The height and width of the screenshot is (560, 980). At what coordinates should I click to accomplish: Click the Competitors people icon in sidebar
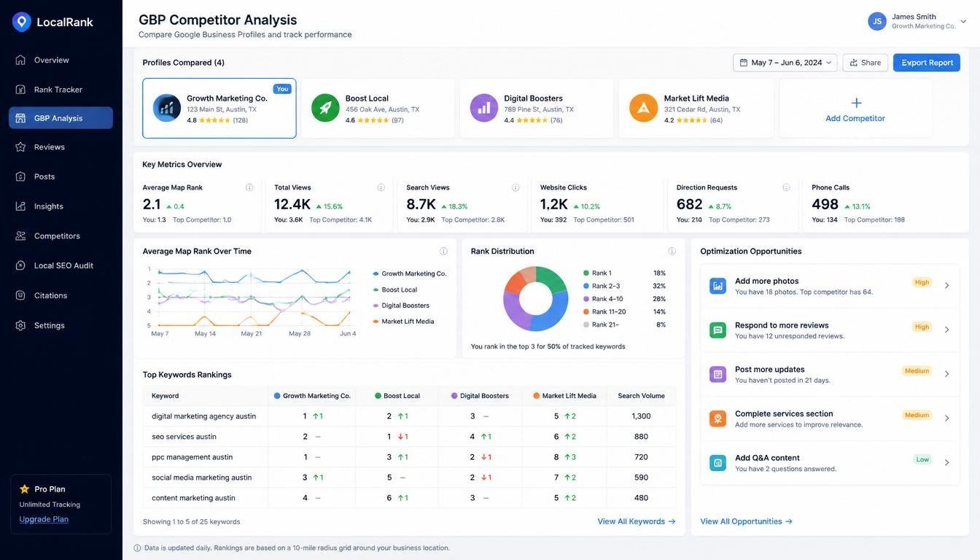pos(20,236)
